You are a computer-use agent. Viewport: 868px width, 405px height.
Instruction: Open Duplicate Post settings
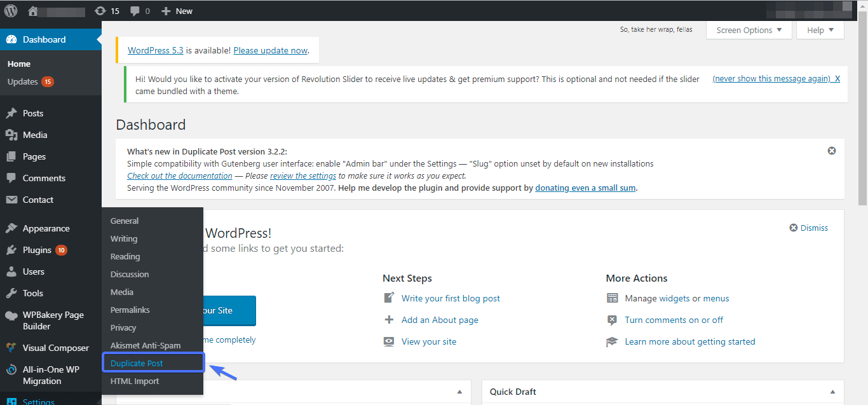(x=137, y=363)
